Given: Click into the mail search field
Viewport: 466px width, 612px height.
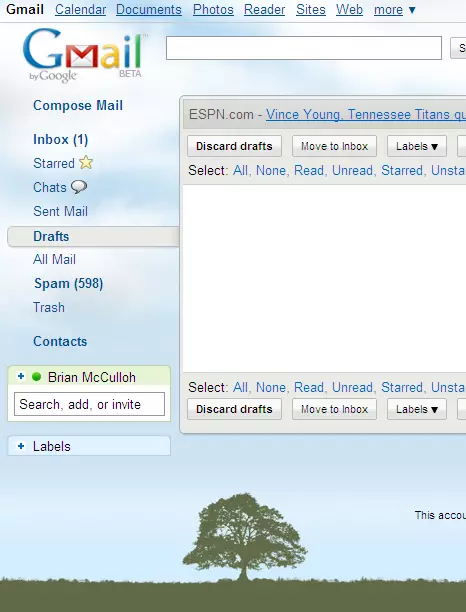Looking at the screenshot, I should pyautogui.click(x=304, y=48).
